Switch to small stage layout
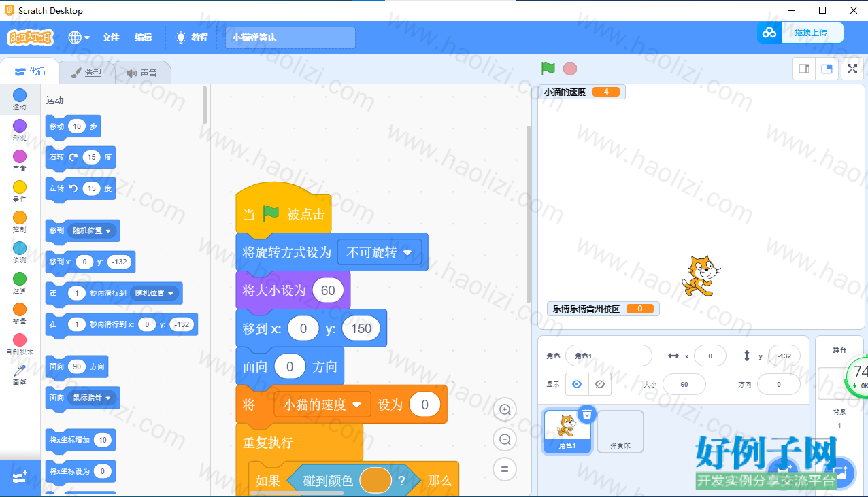868x497 pixels. [x=804, y=69]
